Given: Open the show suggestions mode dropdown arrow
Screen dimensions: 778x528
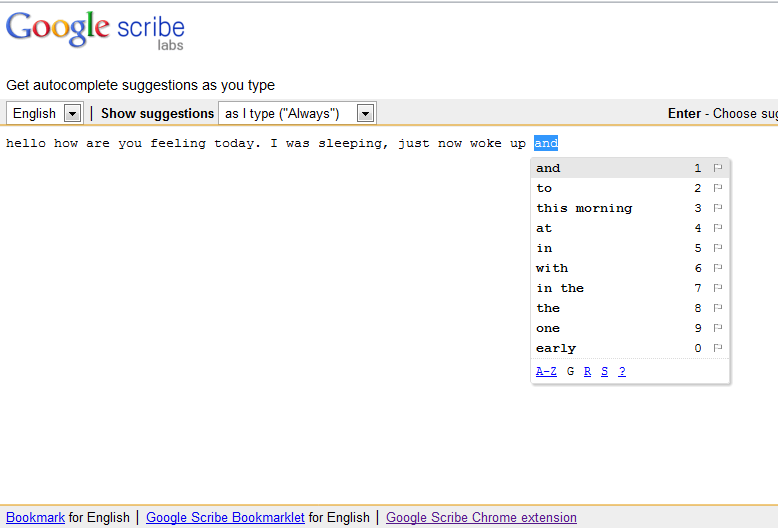Looking at the screenshot, I should tap(365, 114).
